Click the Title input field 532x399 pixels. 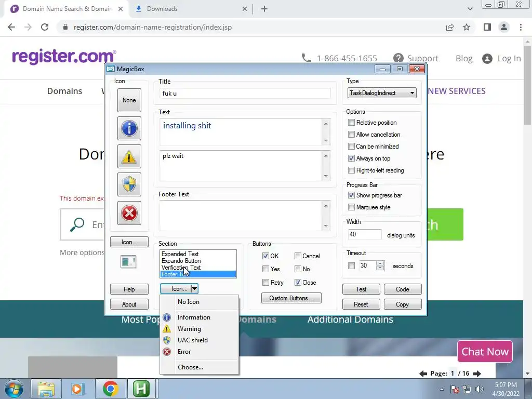coord(245,94)
